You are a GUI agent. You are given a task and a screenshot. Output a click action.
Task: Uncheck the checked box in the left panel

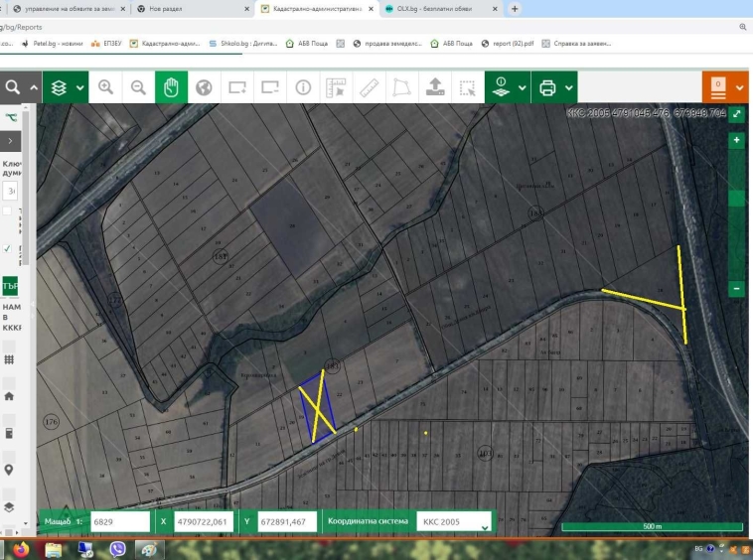click(8, 248)
